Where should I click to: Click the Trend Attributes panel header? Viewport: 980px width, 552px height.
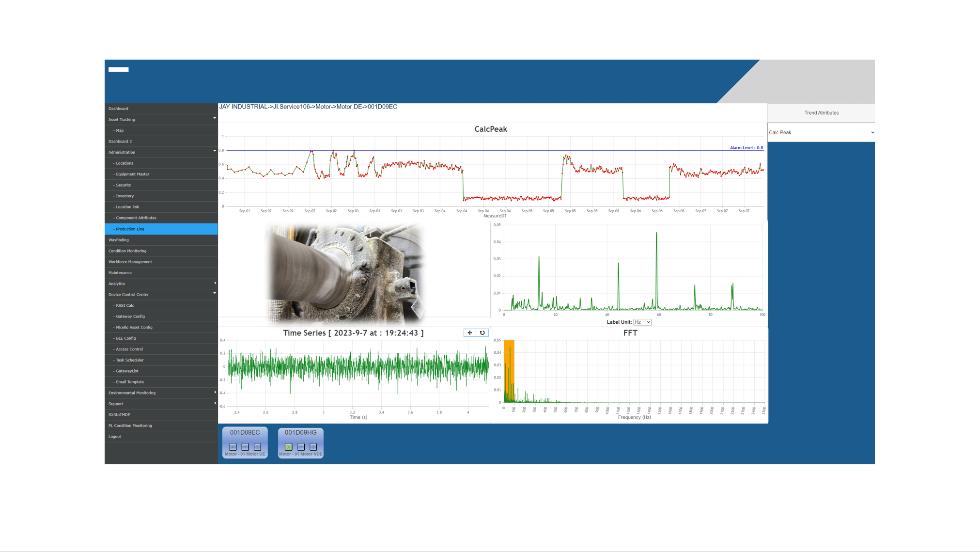point(821,113)
